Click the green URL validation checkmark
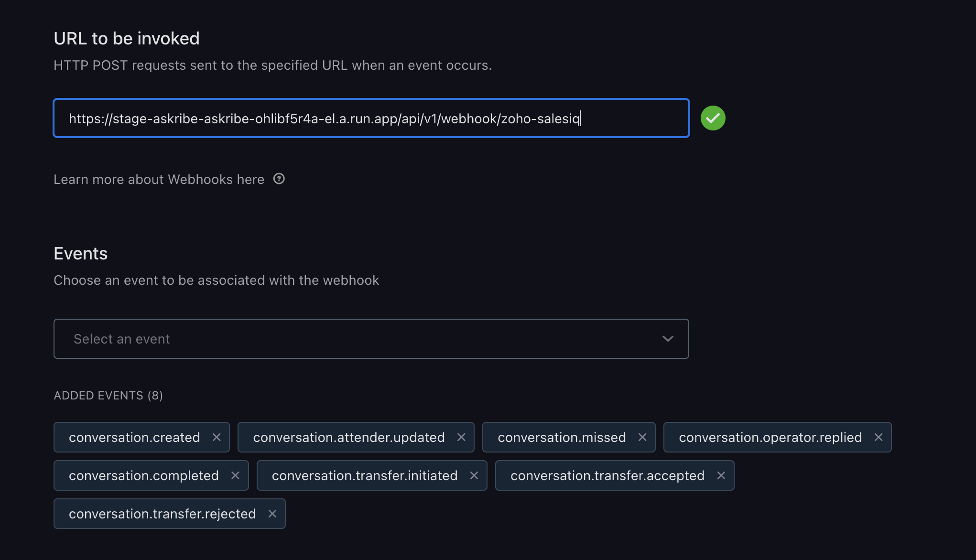976x560 pixels. 713,118
